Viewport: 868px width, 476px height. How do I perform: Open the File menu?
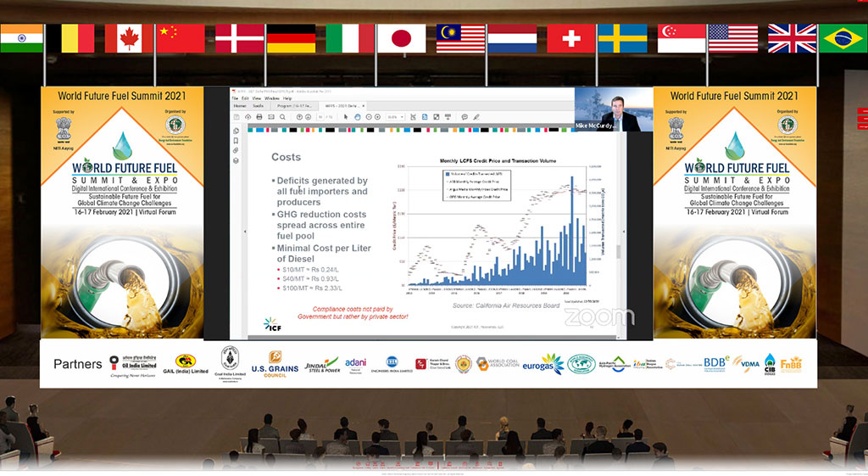point(235,98)
